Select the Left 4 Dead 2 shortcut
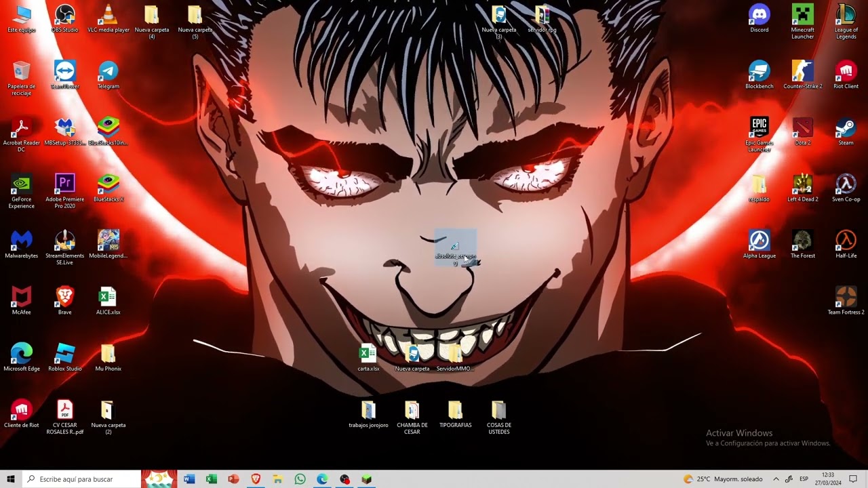Screen dimensions: 868x488 (x=803, y=188)
